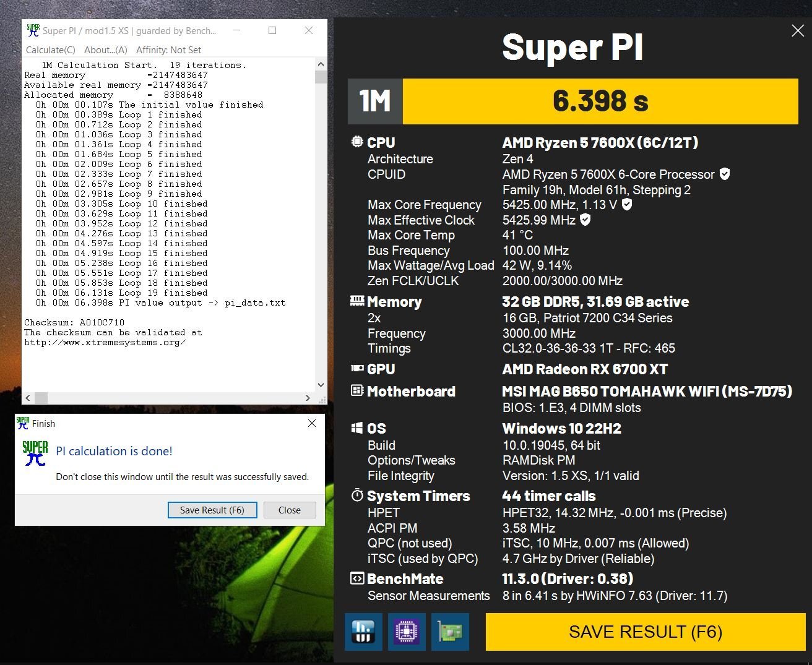
Task: Click the CPU chip section icon
Action: click(x=357, y=142)
